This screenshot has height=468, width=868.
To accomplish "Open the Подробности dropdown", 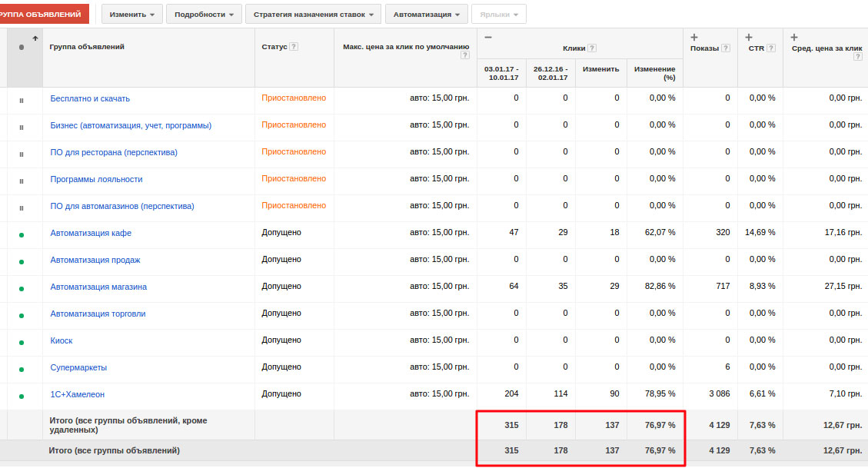I will coord(204,15).
